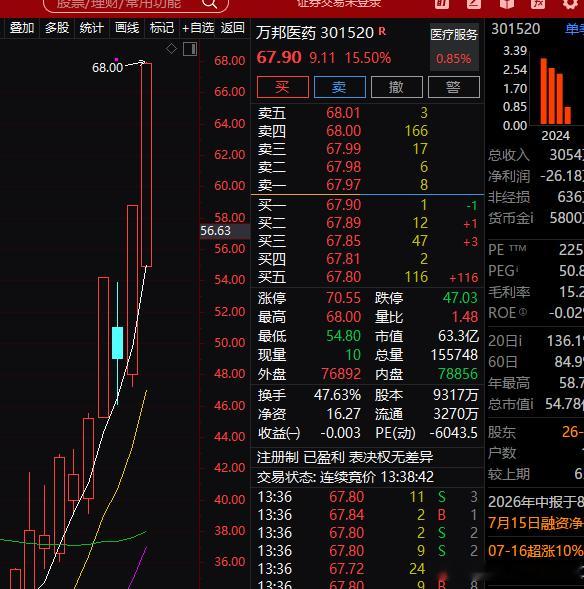Click the 买五 price 67.80
The image size is (584, 589).
[x=343, y=277]
